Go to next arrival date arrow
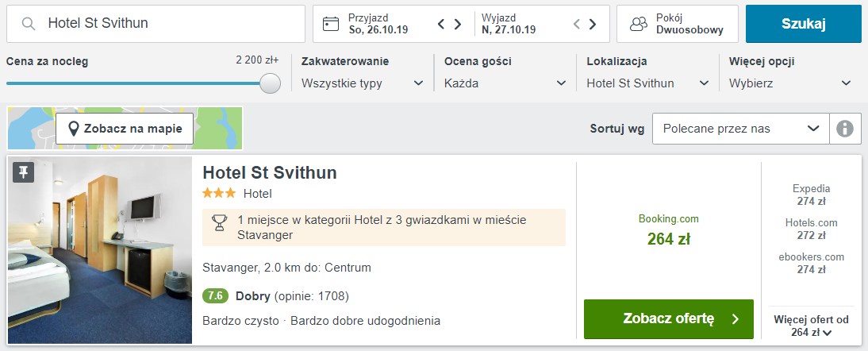 click(458, 24)
